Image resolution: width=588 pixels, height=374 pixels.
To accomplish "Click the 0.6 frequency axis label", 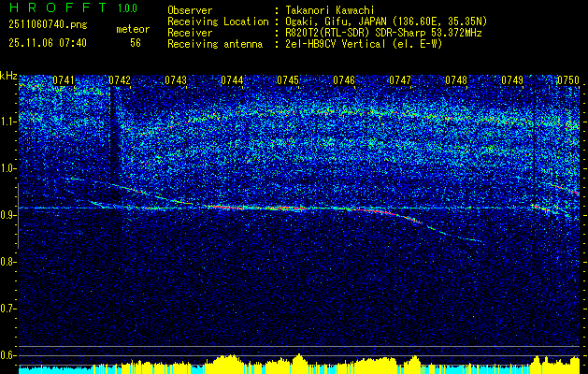I will coord(8,355).
